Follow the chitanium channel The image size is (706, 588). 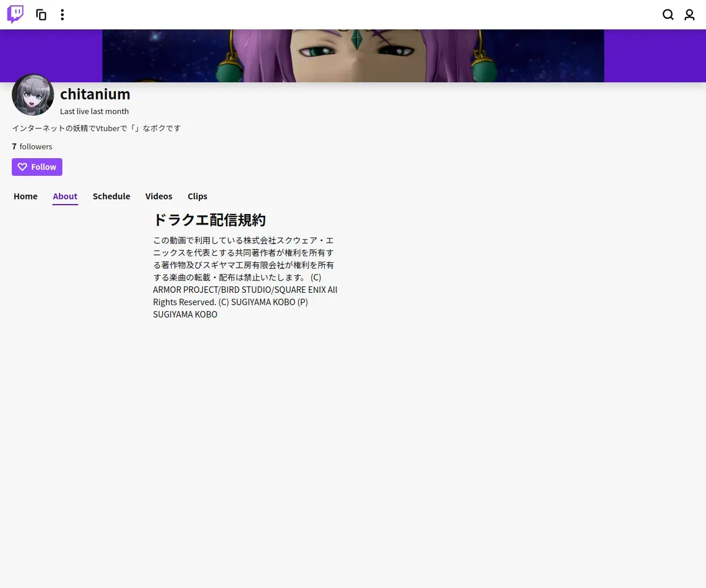tap(37, 167)
